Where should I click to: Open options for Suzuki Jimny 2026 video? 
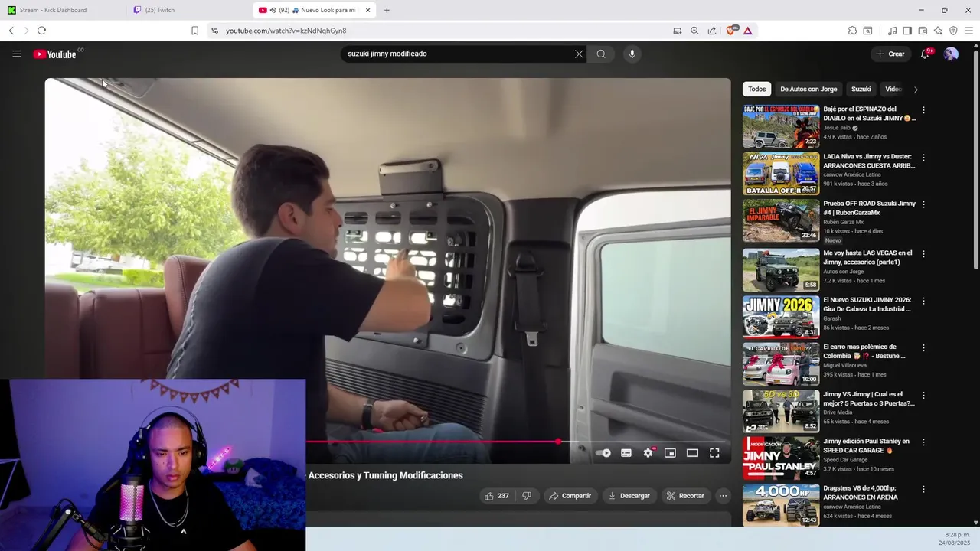[x=923, y=301]
